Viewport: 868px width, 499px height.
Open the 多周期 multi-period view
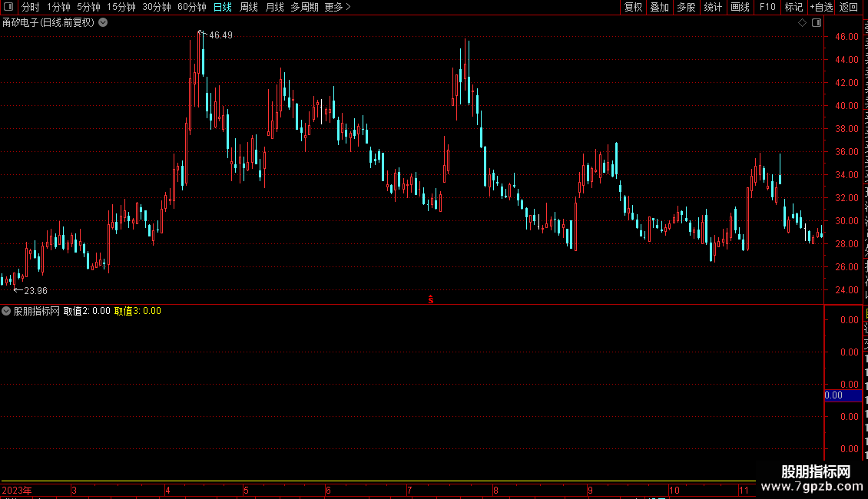tap(304, 7)
